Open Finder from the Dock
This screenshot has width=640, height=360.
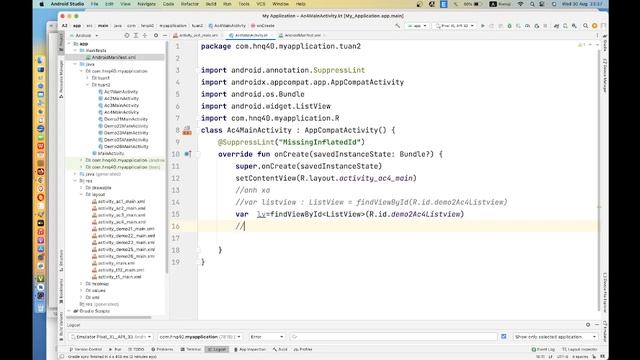click(x=40, y=60)
